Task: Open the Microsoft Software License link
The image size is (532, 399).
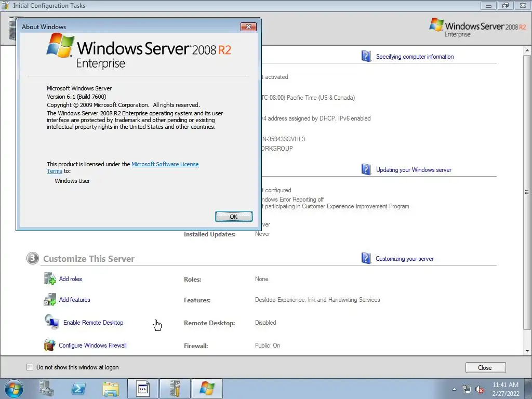Action: (165, 164)
